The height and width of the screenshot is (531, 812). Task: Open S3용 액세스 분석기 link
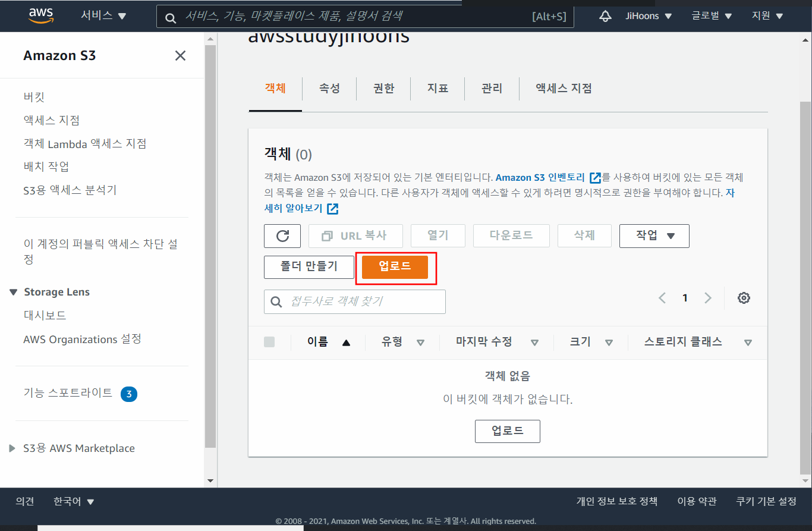point(70,190)
